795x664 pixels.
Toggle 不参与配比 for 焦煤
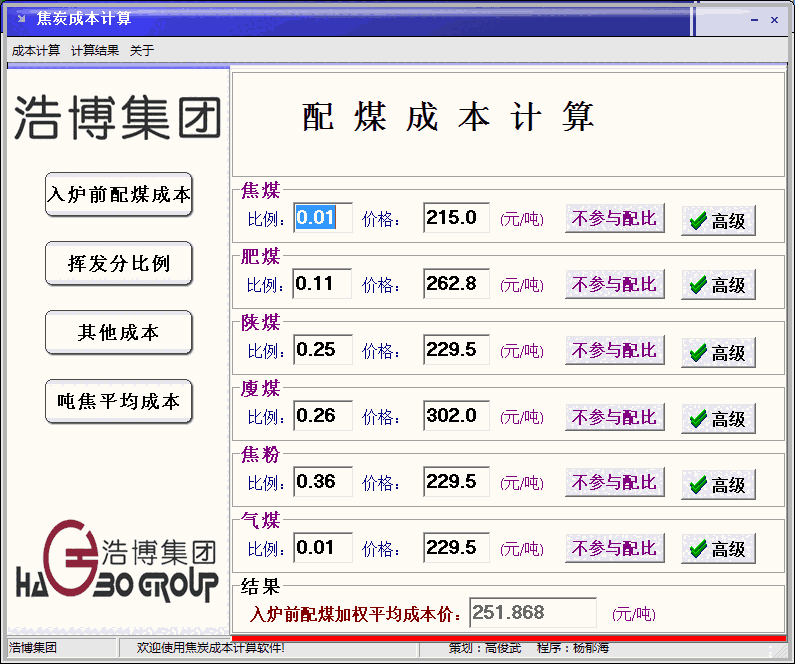tap(615, 218)
